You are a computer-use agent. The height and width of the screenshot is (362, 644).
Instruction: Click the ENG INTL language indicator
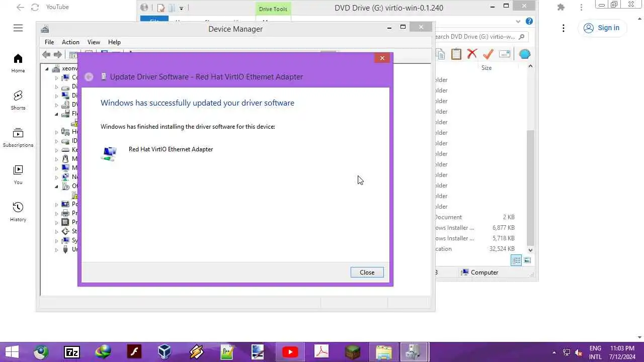click(595, 352)
